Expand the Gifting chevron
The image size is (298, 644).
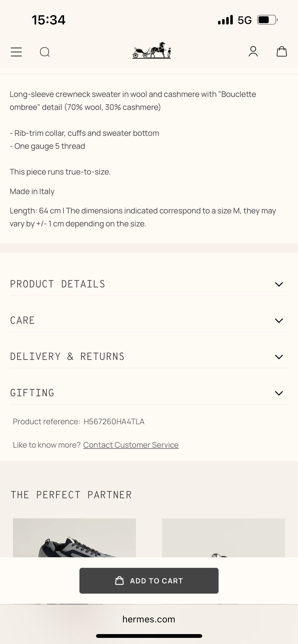(279, 393)
